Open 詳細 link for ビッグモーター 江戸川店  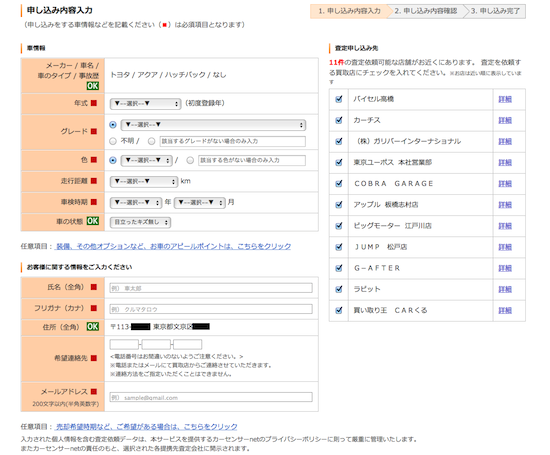505,226
